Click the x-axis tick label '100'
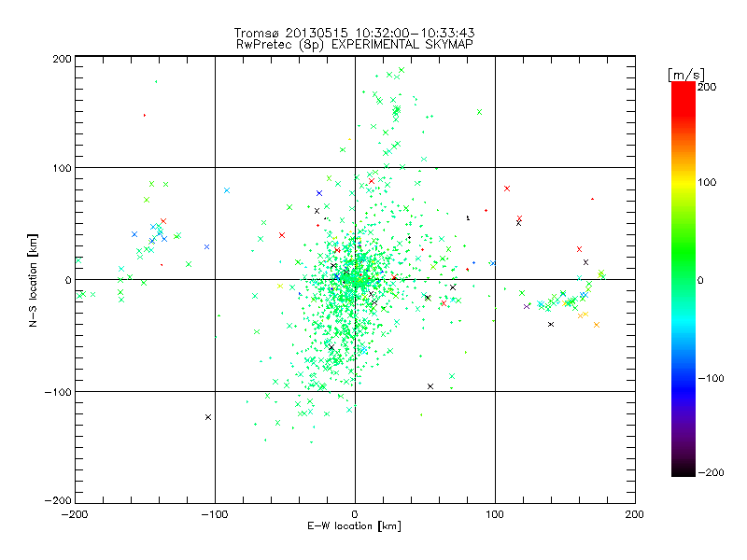747x560 pixels. tap(495, 514)
